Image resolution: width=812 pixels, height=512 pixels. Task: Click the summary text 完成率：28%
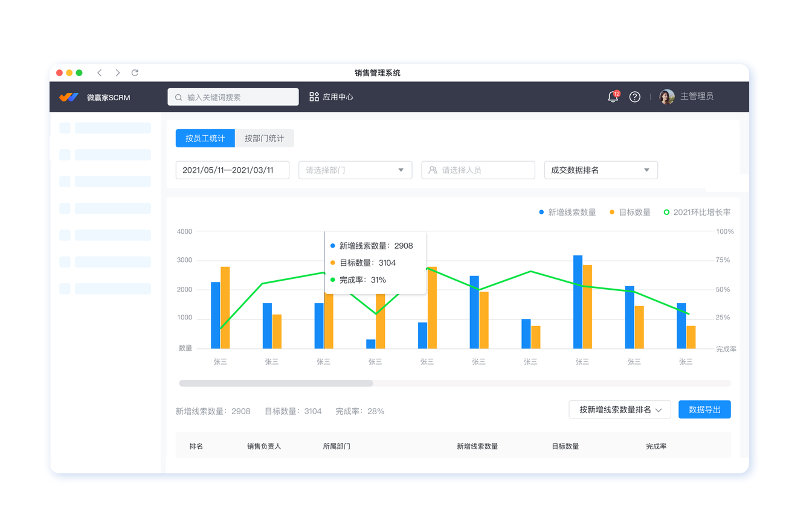360,411
